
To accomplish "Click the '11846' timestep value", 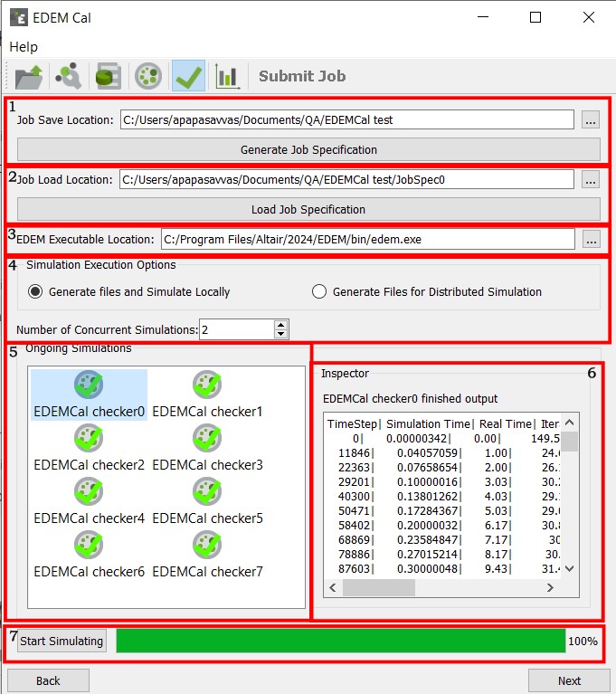I will (x=354, y=453).
